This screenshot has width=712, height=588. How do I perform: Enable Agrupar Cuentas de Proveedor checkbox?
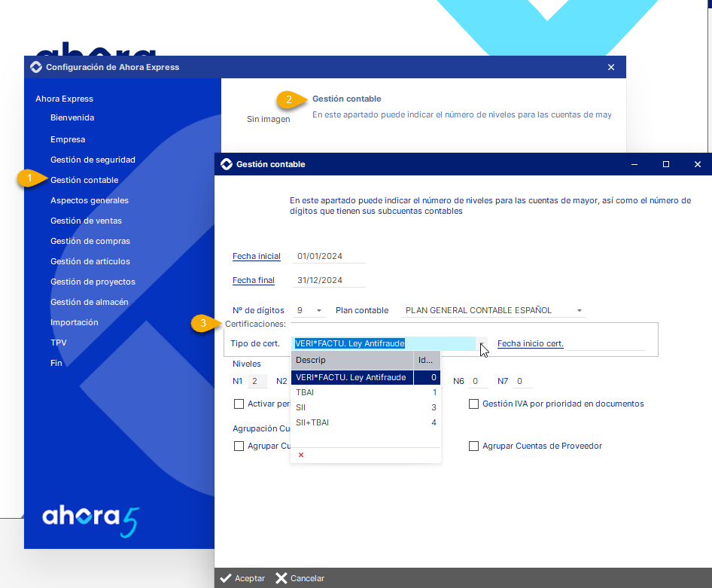pos(473,446)
